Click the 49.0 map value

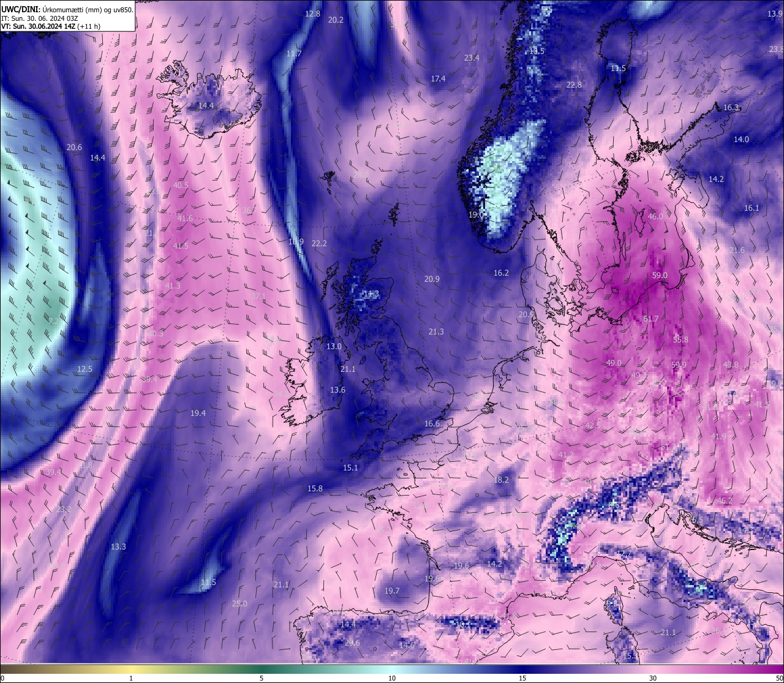614,363
